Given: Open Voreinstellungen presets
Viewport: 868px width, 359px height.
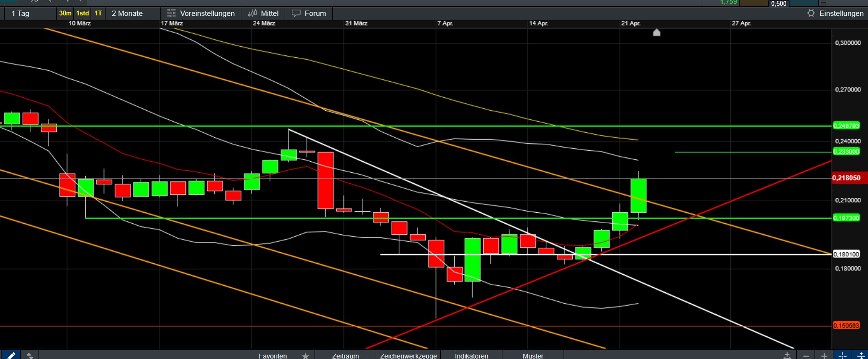Looking at the screenshot, I should (207, 13).
